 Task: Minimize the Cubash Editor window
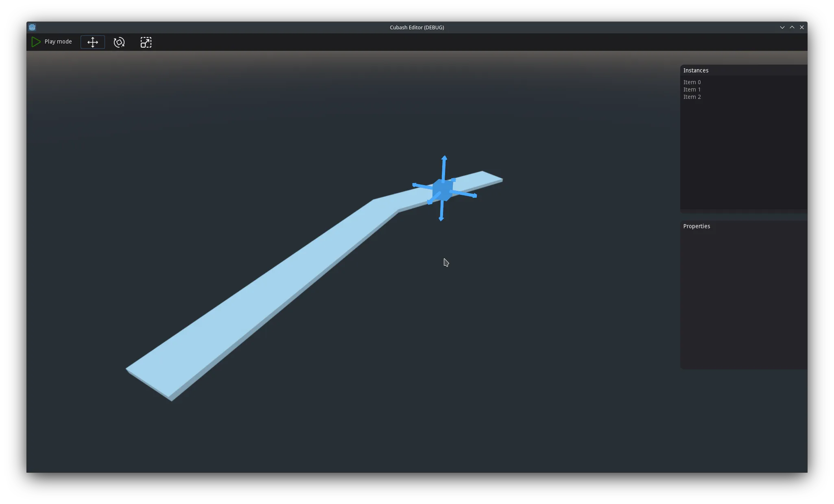(x=782, y=27)
